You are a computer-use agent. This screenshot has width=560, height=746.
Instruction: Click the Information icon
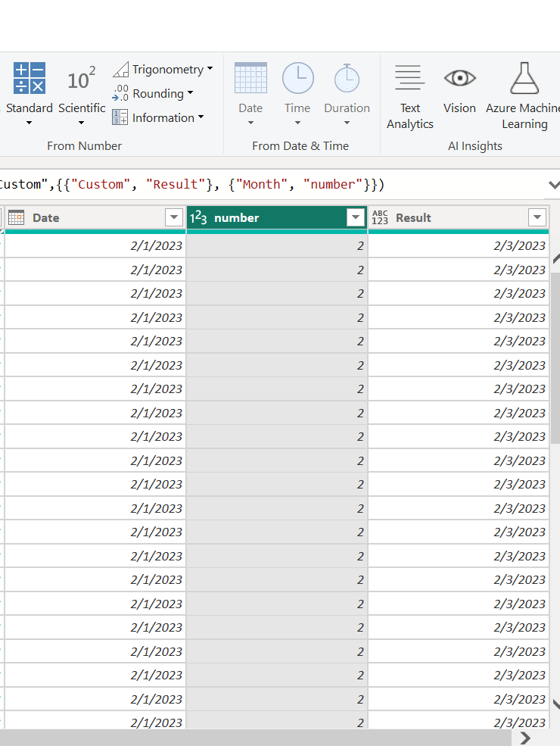point(120,117)
